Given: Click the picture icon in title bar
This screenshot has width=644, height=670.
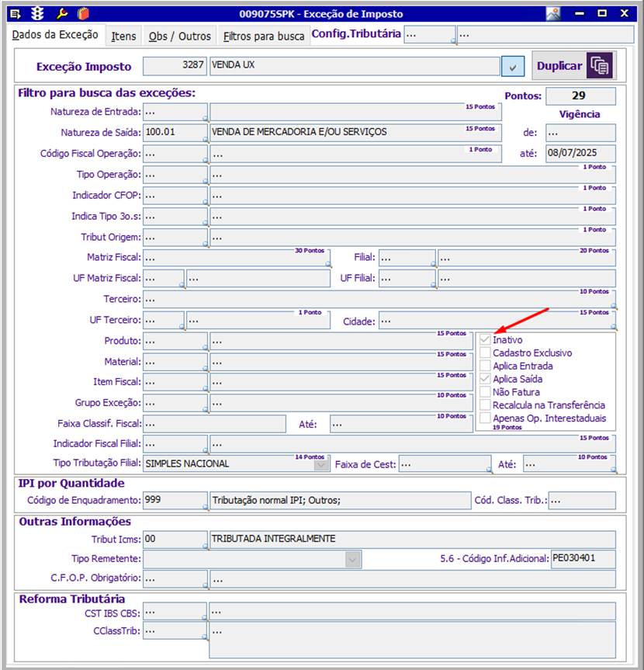Looking at the screenshot, I should tap(553, 14).
